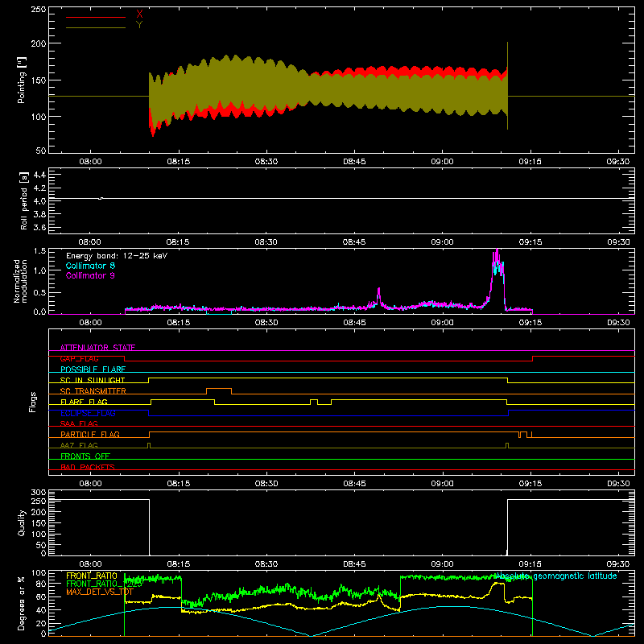The image size is (644, 644).
Task: Click the 'Degrees or %' axis title
Action: coord(22,603)
